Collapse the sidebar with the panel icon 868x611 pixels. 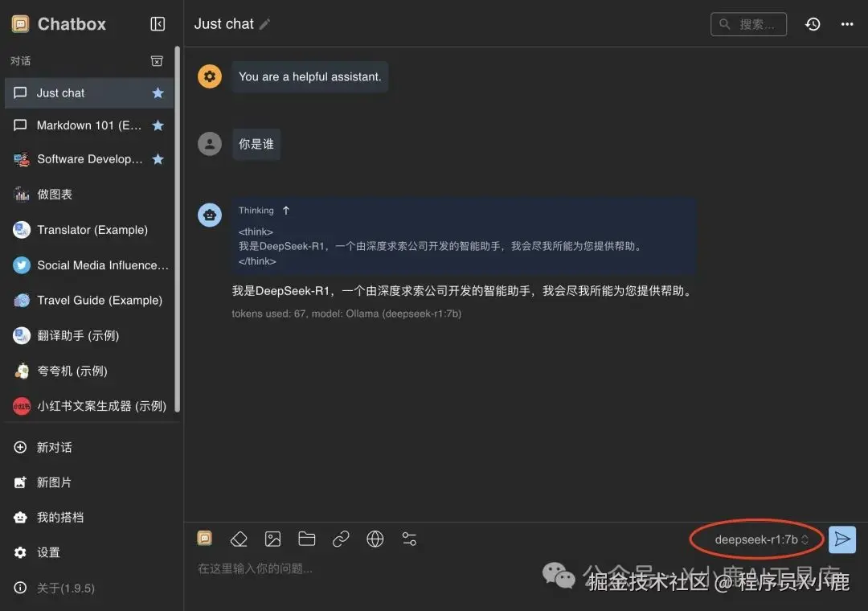click(x=158, y=23)
